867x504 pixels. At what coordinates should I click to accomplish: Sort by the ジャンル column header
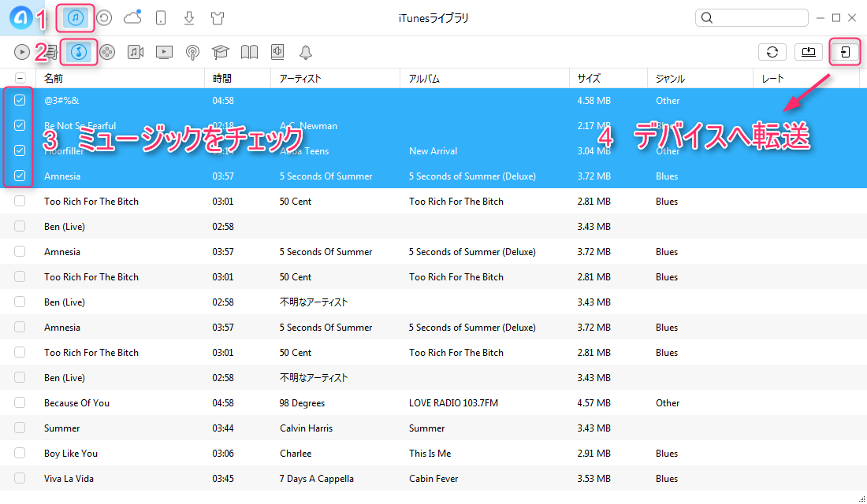click(701, 79)
